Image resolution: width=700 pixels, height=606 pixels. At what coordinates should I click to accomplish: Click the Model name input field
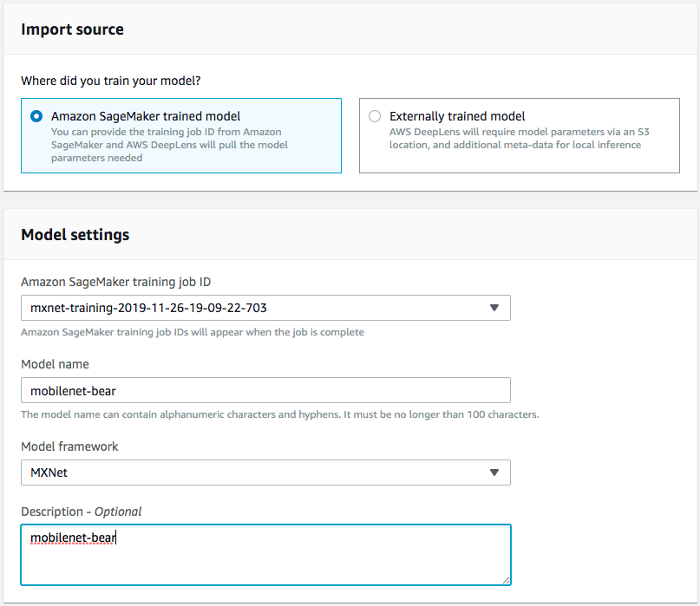click(x=265, y=390)
